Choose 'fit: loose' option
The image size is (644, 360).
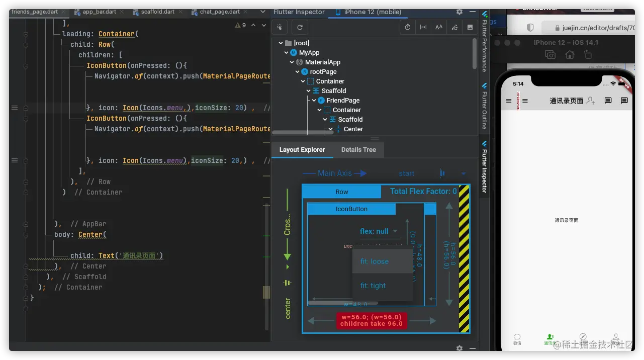pos(383,261)
